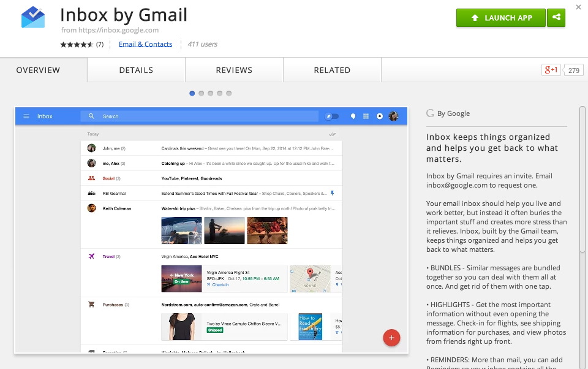Toggle the pin switch in the Inbox toolbar
The image size is (588, 369).
pyautogui.click(x=331, y=116)
